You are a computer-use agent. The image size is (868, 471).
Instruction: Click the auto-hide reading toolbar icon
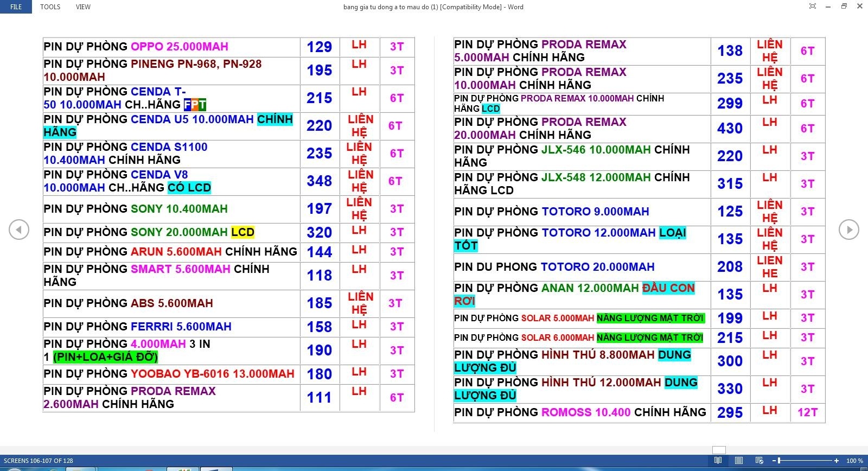pyautogui.click(x=812, y=7)
